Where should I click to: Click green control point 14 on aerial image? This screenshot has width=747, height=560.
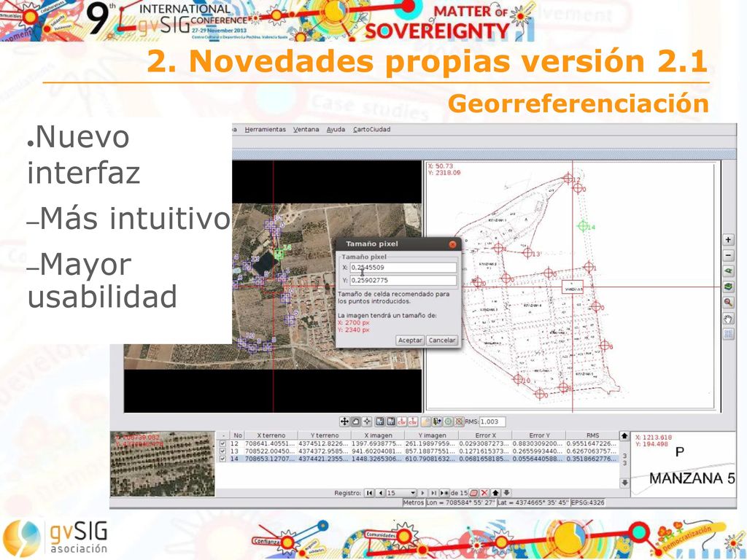(x=279, y=254)
